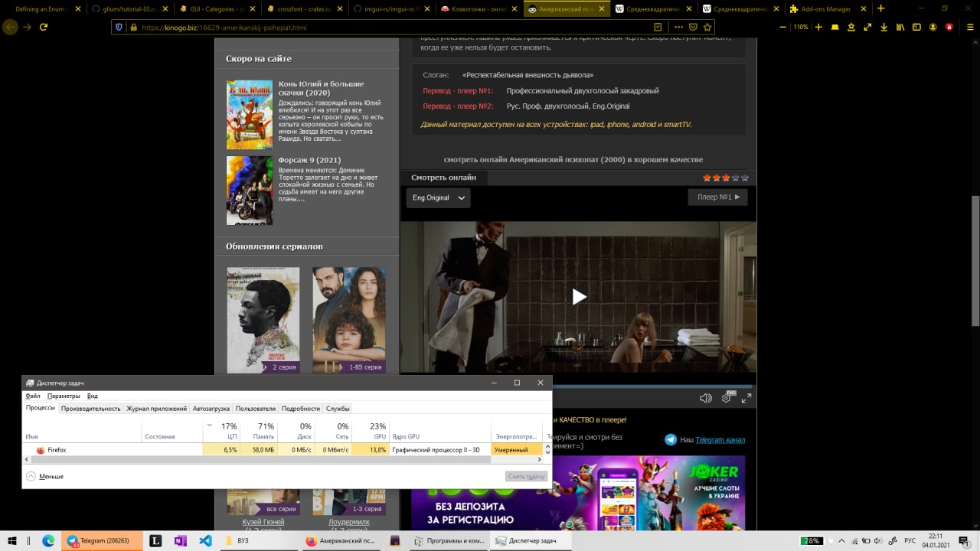Reset the 110% zoom level

801,27
